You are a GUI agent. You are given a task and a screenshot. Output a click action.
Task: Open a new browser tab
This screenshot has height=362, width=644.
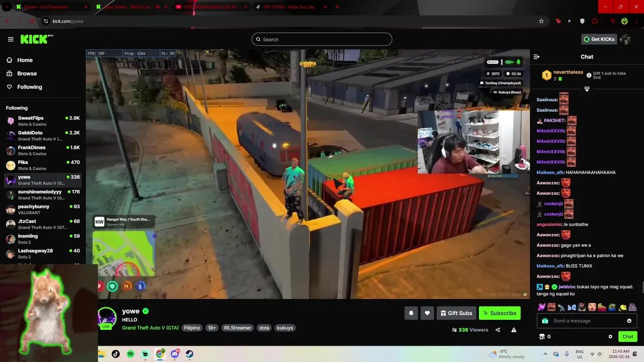337,7
